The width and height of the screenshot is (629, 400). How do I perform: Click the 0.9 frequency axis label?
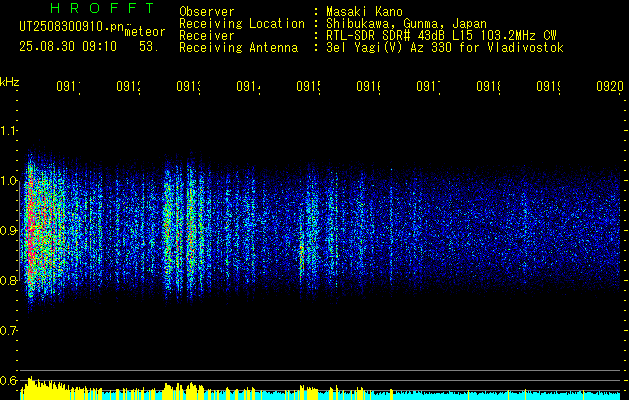[x=8, y=231]
